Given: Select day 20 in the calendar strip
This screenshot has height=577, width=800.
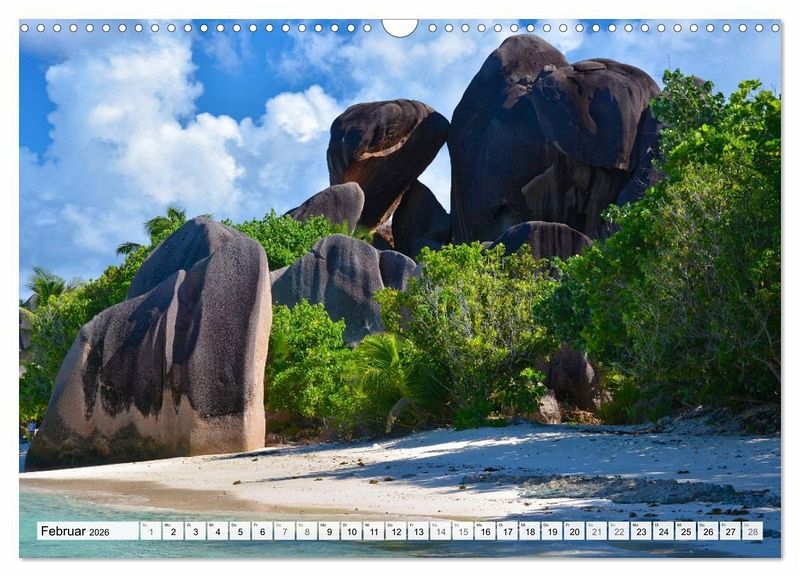Looking at the screenshot, I should 574,531.
